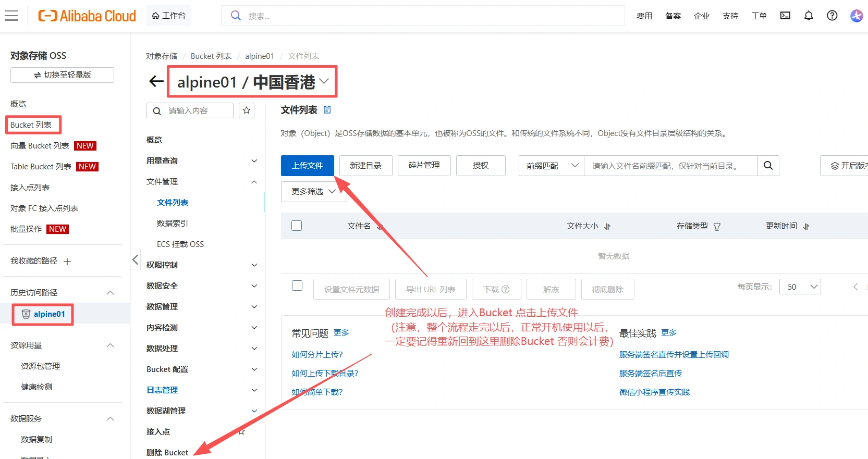Click the 新建目录 button
Screen dimensions: 868x459
366,166
